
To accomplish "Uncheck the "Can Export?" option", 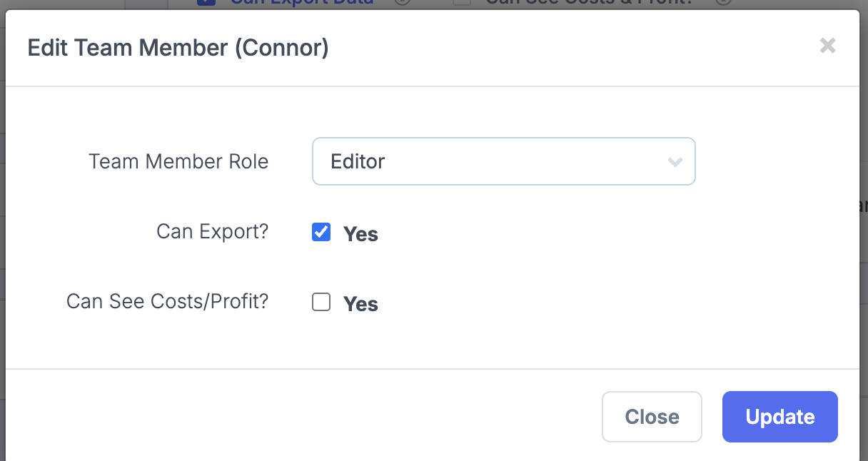I will pyautogui.click(x=321, y=231).
